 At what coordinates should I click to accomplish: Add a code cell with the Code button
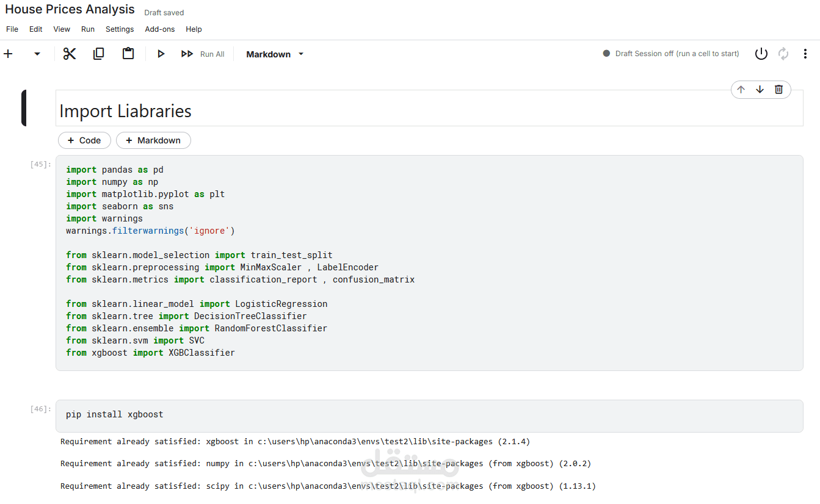[x=84, y=140]
